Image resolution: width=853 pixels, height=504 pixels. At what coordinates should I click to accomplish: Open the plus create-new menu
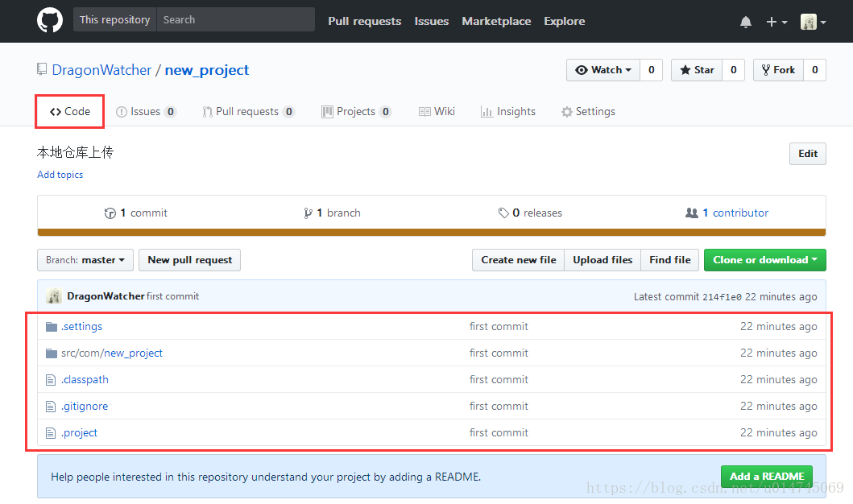click(x=776, y=22)
